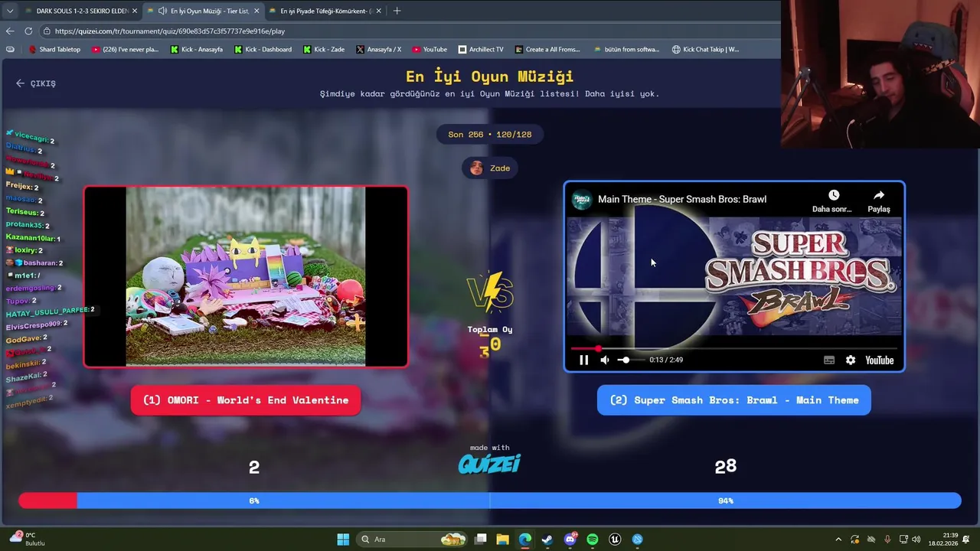Switch to En İyi Oyun Müziği tab
Screen dimensions: 980x551
pos(203,11)
